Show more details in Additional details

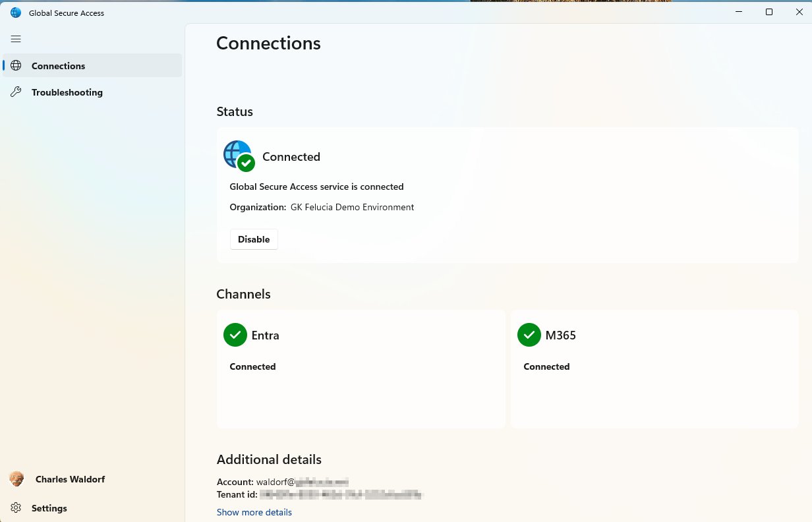(254, 512)
